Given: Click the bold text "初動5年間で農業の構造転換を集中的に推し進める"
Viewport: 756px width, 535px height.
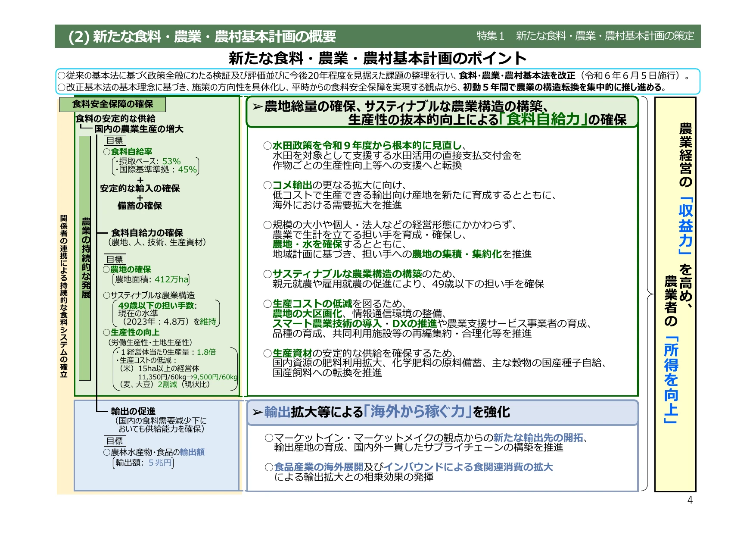Looking at the screenshot, I should tap(563, 87).
